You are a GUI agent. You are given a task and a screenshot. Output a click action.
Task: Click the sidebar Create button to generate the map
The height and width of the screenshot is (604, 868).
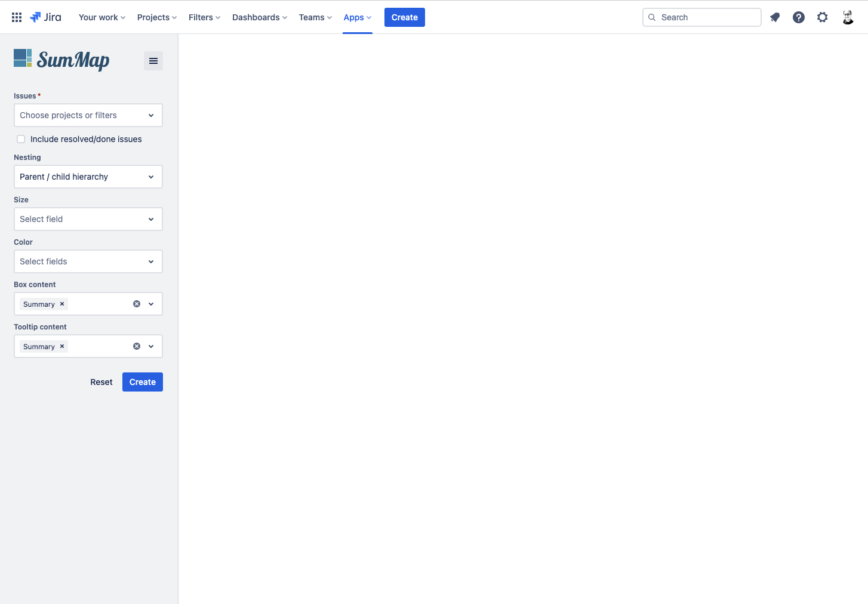[143, 382]
